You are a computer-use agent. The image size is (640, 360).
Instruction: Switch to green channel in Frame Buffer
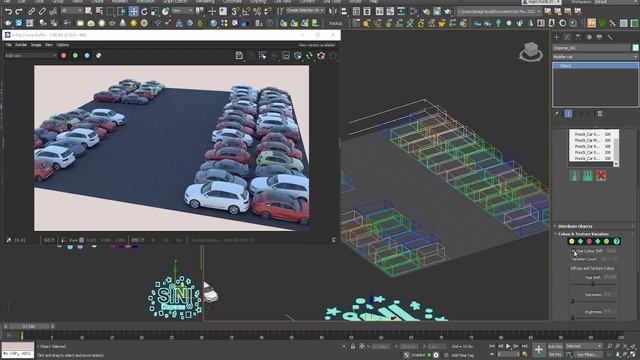point(75,56)
